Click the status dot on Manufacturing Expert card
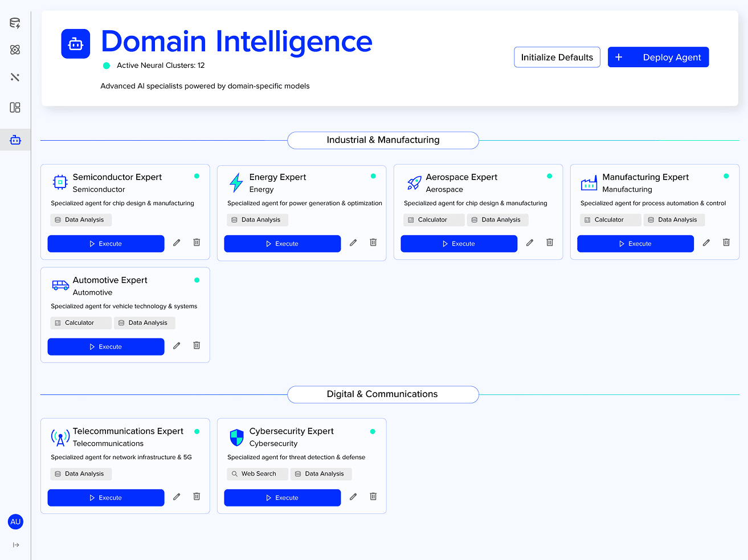Viewport: 748px width, 560px height. [x=726, y=177]
